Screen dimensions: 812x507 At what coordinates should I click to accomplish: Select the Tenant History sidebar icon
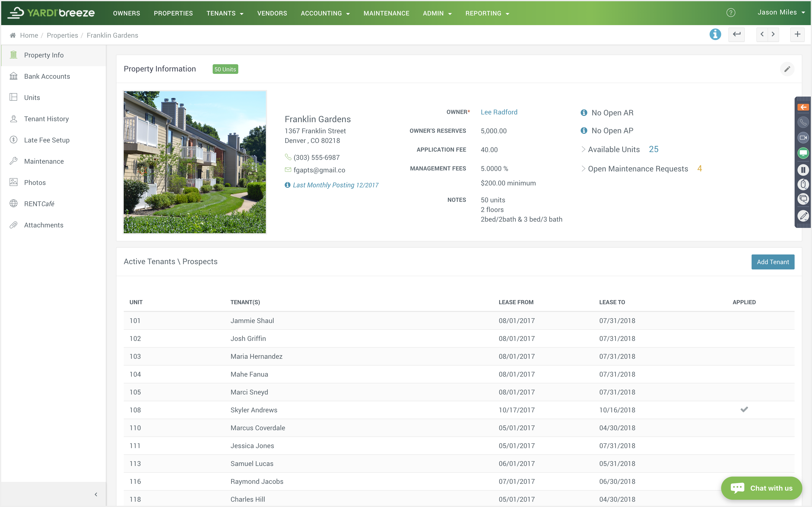[x=14, y=119]
